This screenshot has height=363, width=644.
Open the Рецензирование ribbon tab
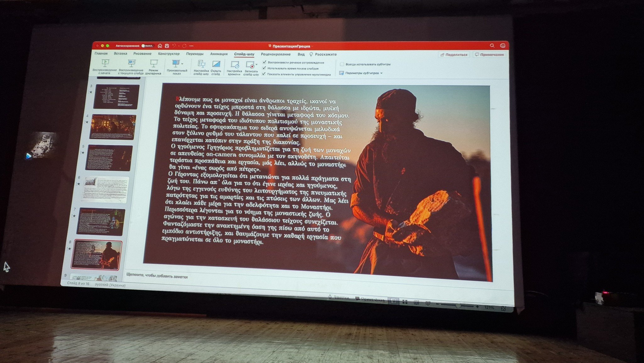tap(276, 54)
